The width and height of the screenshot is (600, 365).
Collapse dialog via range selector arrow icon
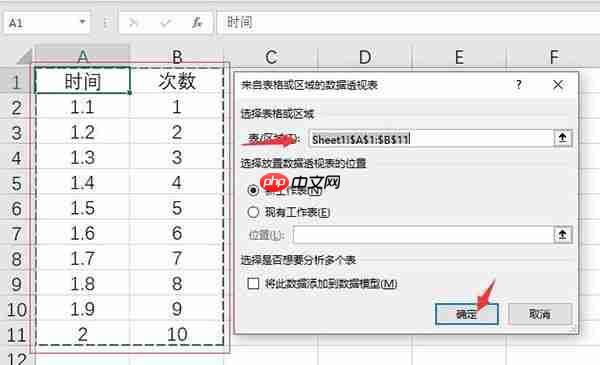562,138
